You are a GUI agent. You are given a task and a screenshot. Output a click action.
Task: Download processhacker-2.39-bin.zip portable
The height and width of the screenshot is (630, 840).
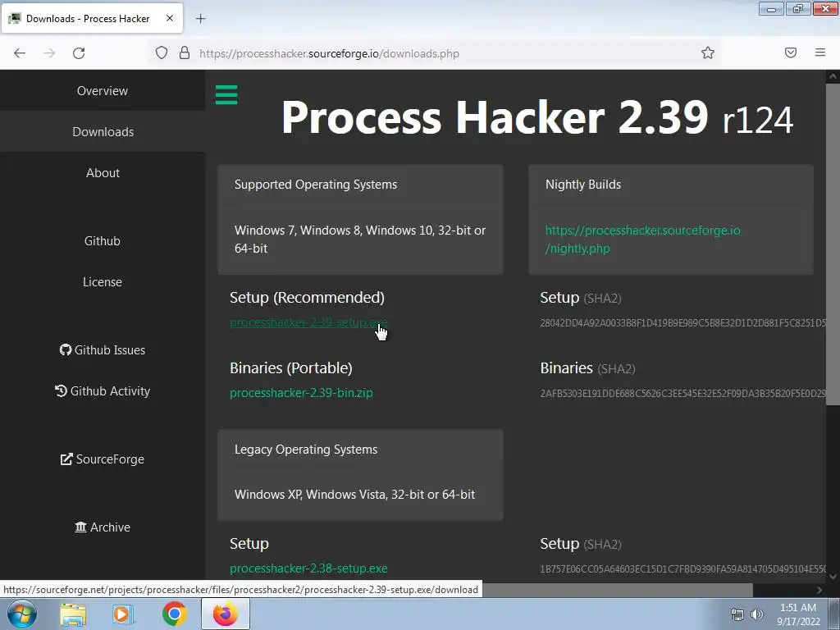[x=301, y=393]
